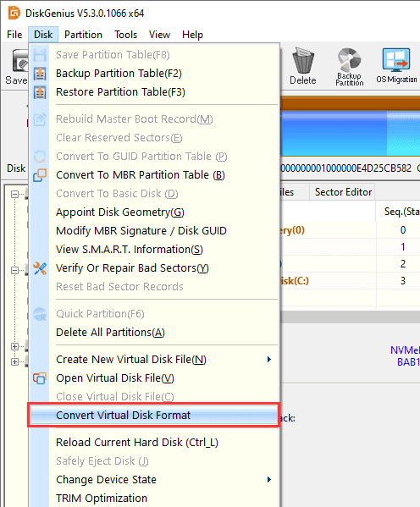Open the Tools menu
420x507 pixels.
tap(125, 35)
